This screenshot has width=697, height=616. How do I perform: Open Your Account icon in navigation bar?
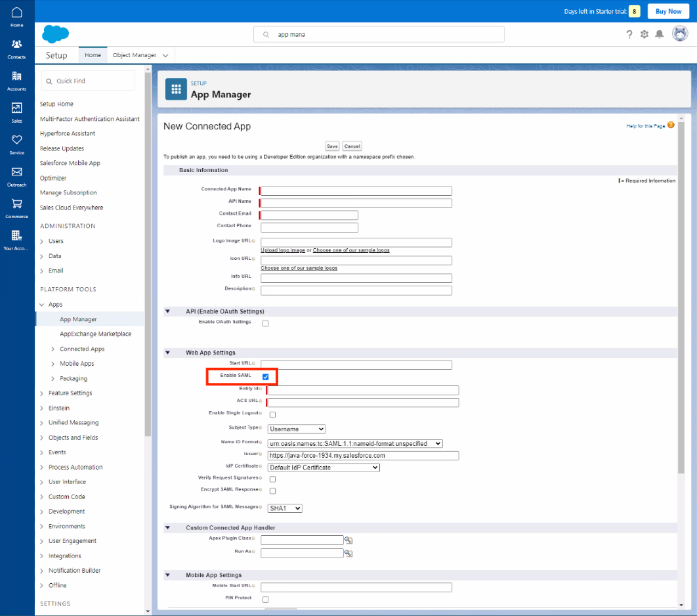[x=16, y=235]
